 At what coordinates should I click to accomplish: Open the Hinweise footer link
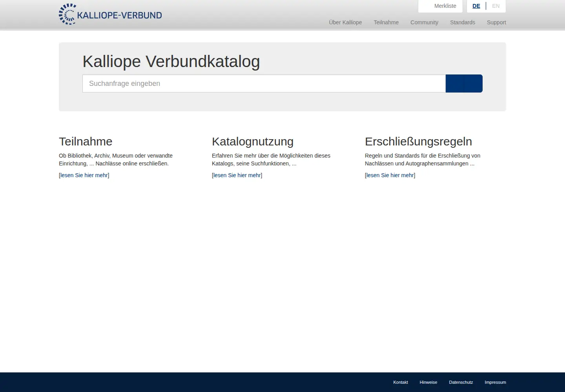click(428, 382)
